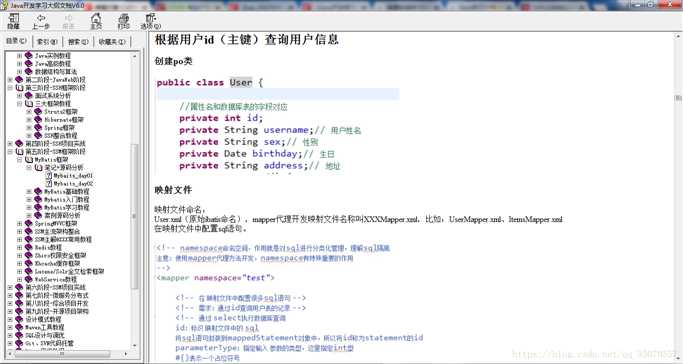Click the 映射文件 subheading
This screenshot has height=364, width=683.
coord(173,190)
